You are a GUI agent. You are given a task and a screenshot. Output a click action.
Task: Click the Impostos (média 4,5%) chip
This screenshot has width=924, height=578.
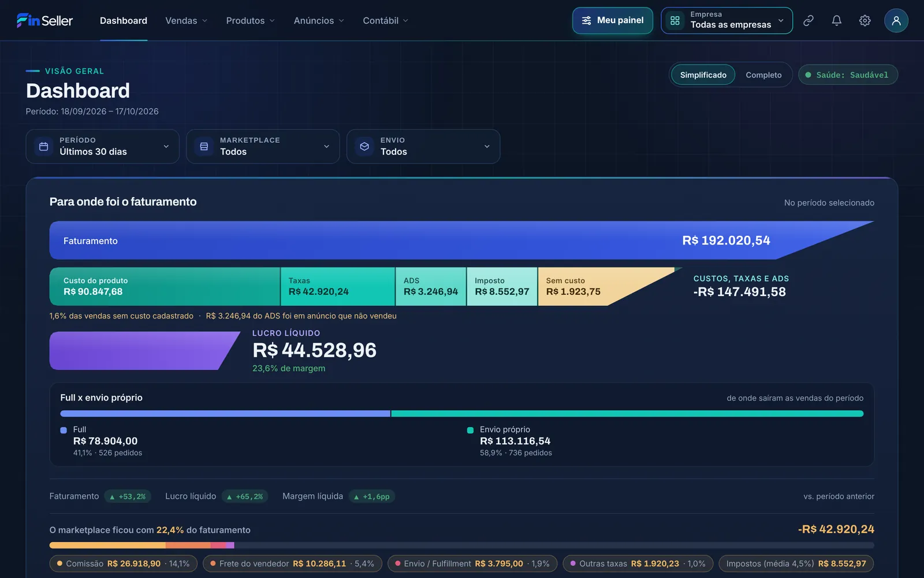796,564
